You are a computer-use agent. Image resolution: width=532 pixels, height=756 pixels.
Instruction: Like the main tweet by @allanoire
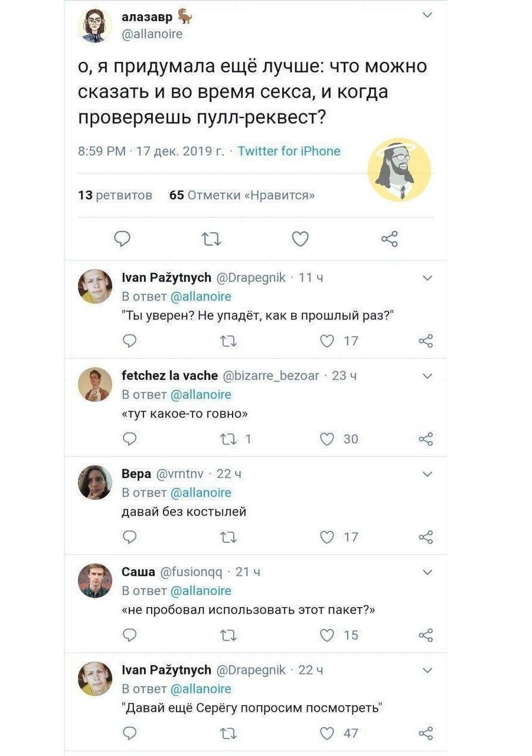click(301, 239)
